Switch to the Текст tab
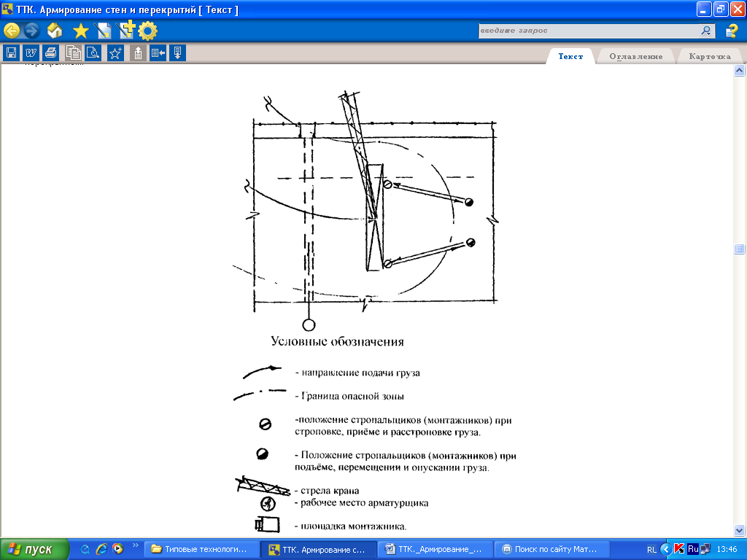Viewport: 747px width, 560px height. [570, 56]
